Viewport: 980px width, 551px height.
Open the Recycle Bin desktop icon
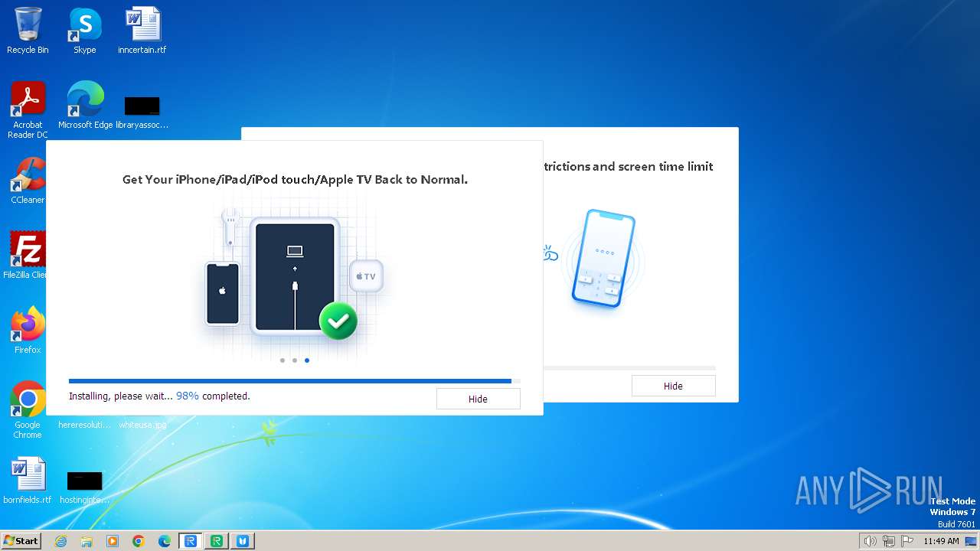(x=28, y=31)
